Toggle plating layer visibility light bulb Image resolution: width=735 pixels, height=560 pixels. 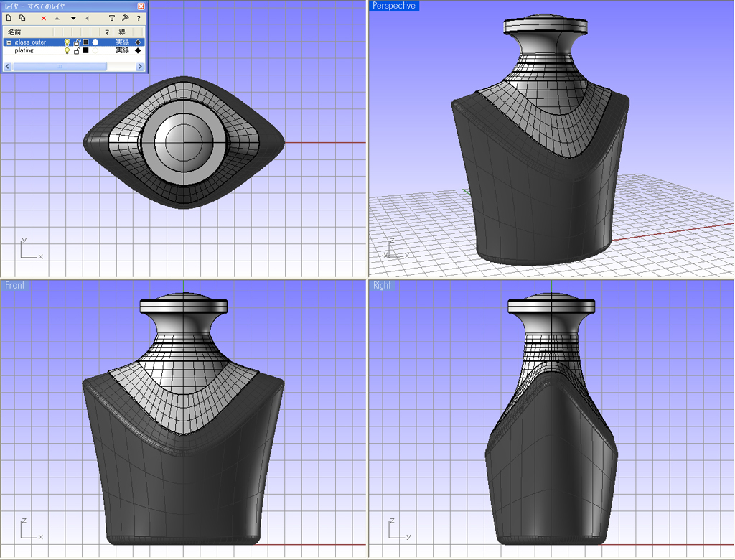click(67, 51)
